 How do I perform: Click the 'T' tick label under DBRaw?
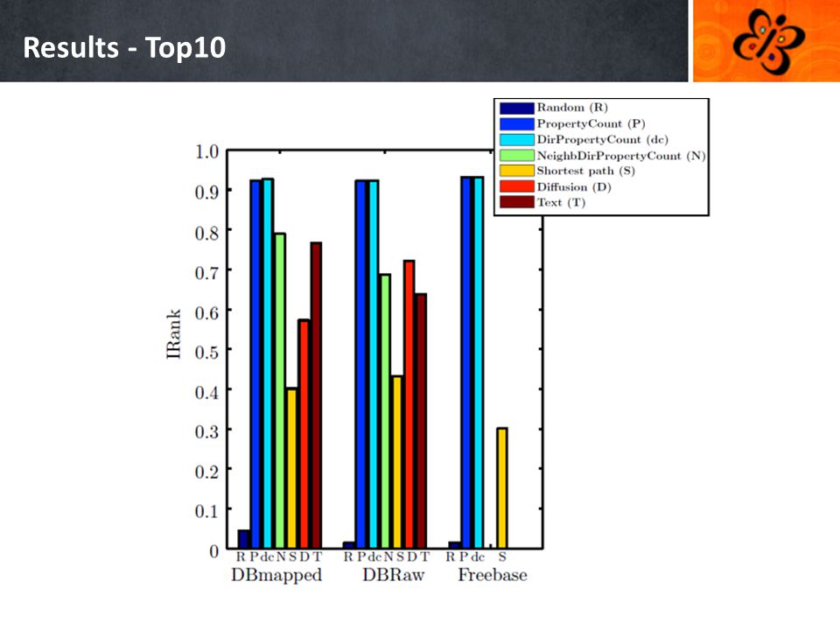coord(424,557)
